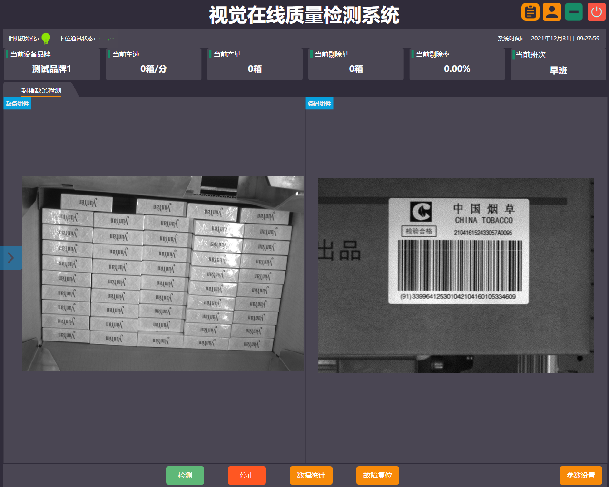The height and width of the screenshot is (487, 609).
Task: Click the red power button icon
Action: [x=597, y=13]
